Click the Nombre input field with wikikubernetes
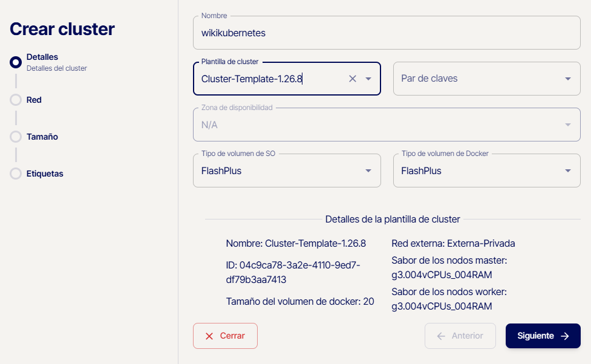Screen dimensions: 591x364 [x=386, y=33]
